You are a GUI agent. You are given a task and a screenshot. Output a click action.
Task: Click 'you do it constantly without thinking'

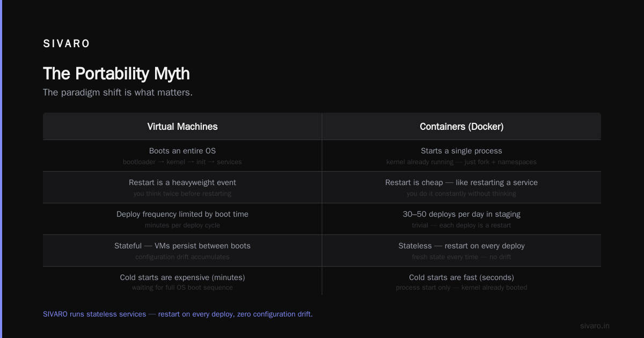462,193
